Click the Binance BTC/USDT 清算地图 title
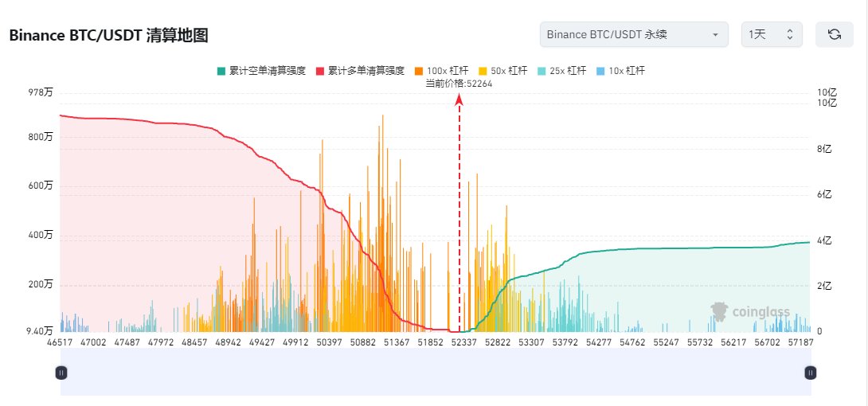This screenshot has width=868, height=406. pos(108,35)
